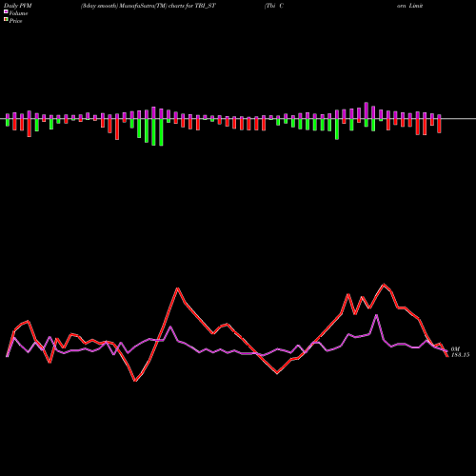Click the Volume legend magenta swatch
Screen dimensions: 476x476
coord(6,11)
